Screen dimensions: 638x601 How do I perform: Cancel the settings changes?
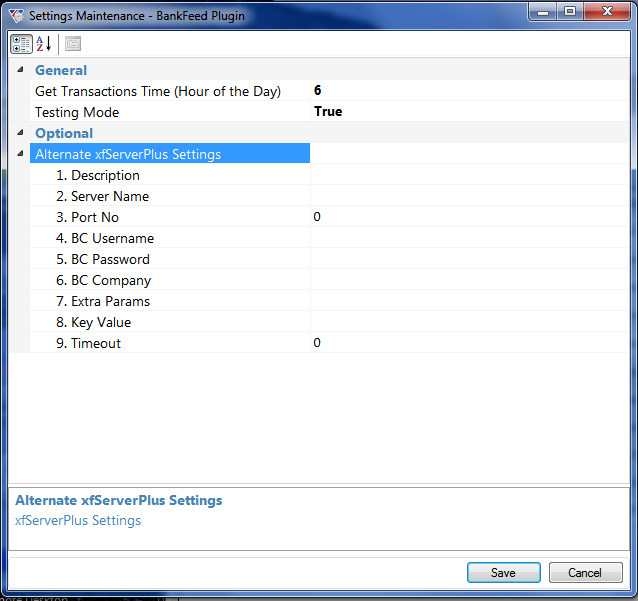(x=586, y=573)
